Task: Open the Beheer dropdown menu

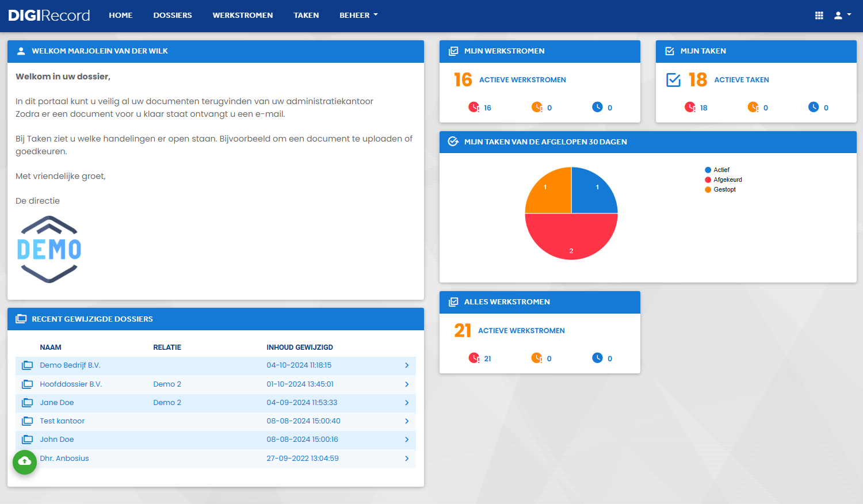Action: 358,16
